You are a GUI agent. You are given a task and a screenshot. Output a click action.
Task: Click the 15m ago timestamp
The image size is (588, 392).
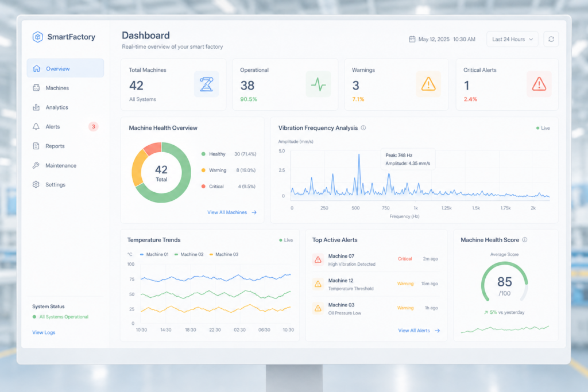[x=430, y=284]
